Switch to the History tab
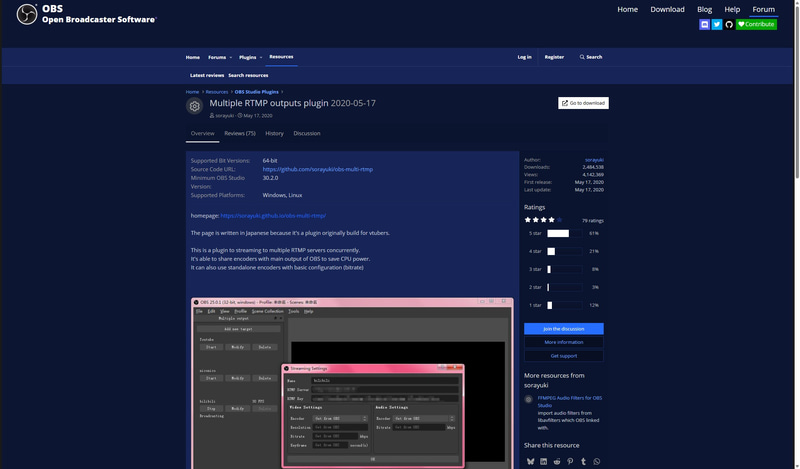Image resolution: width=800 pixels, height=469 pixels. pyautogui.click(x=274, y=134)
